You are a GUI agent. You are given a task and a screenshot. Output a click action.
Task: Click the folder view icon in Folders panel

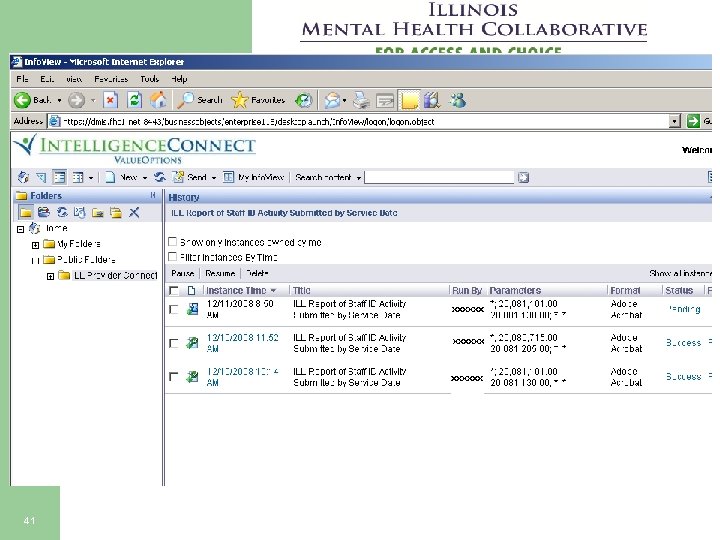[26, 212]
